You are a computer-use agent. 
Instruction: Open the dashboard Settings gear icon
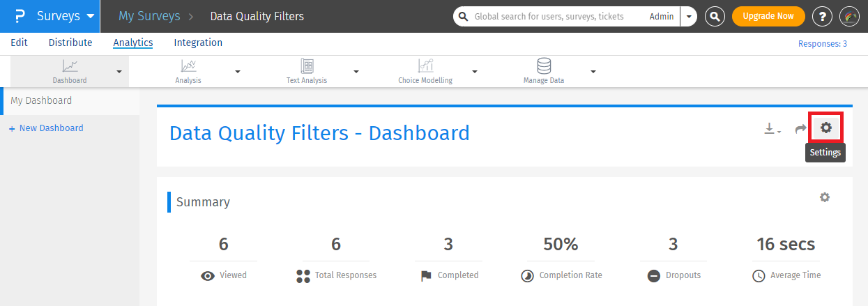pos(826,128)
